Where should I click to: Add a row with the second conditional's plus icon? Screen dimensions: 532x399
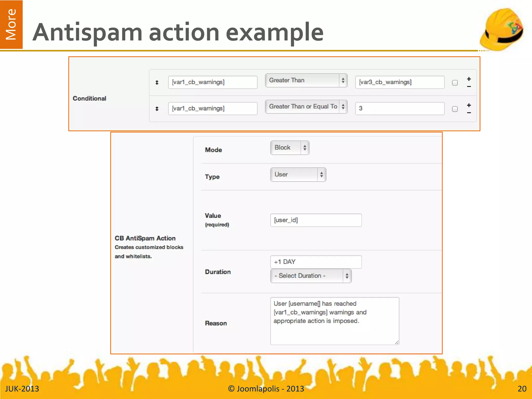469,105
